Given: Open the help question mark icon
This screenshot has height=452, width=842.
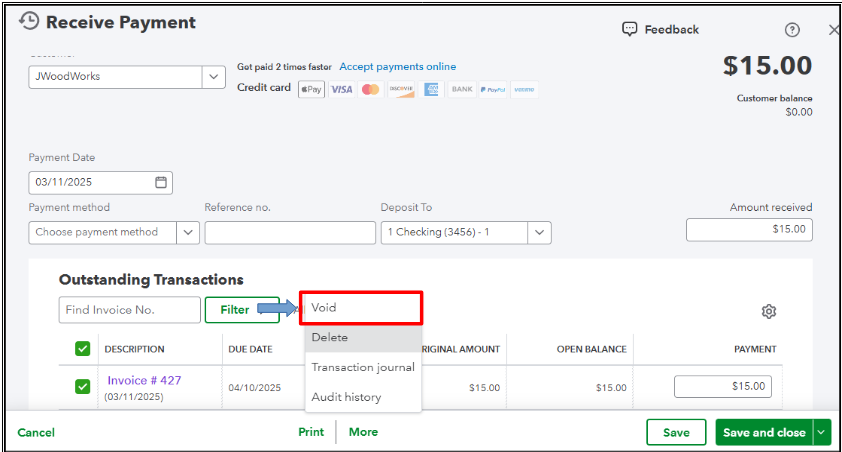Looking at the screenshot, I should 792,30.
